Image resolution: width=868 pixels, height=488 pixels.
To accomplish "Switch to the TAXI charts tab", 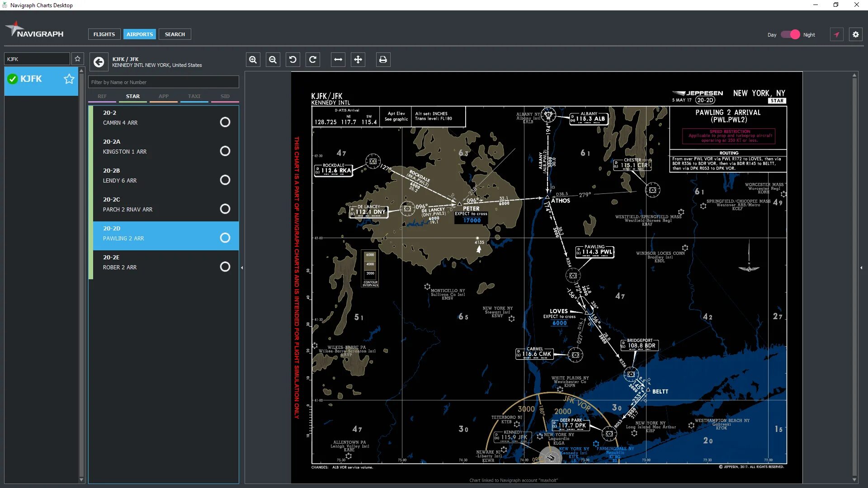I will point(194,97).
